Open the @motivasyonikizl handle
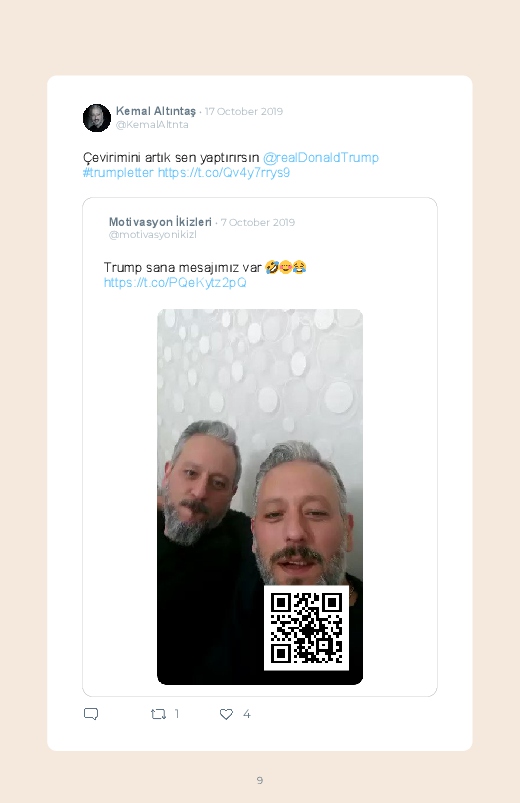 point(153,235)
